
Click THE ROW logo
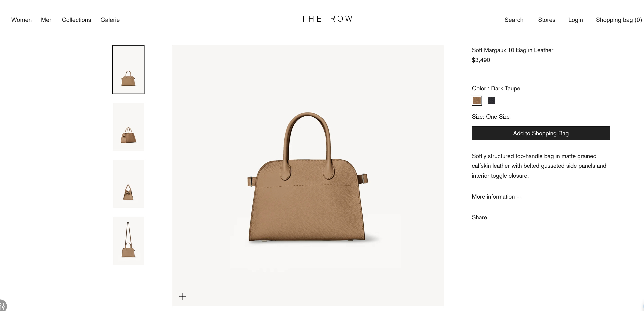coord(327,19)
